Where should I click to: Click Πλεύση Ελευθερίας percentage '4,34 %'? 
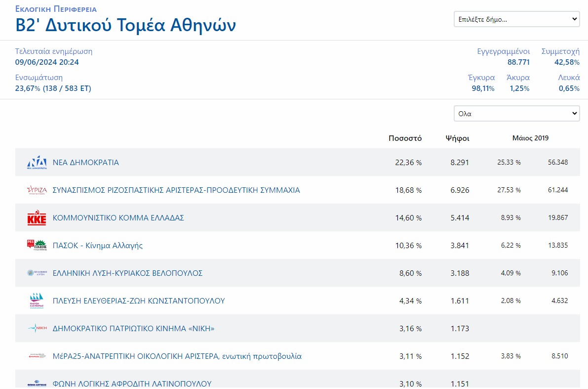click(411, 301)
